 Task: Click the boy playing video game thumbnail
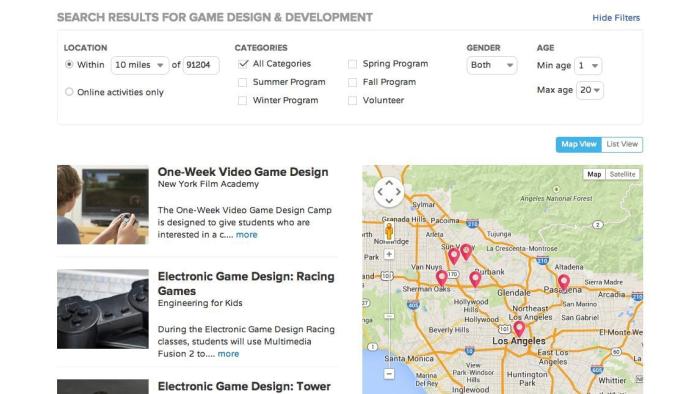pos(103,205)
